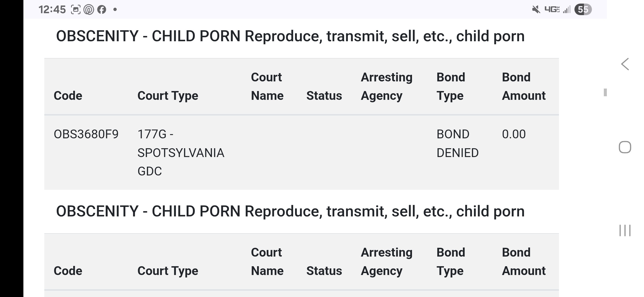The width and height of the screenshot is (644, 297).
Task: Click the 177G - SPOTSYLVANIA GDC cell
Action: click(x=181, y=153)
